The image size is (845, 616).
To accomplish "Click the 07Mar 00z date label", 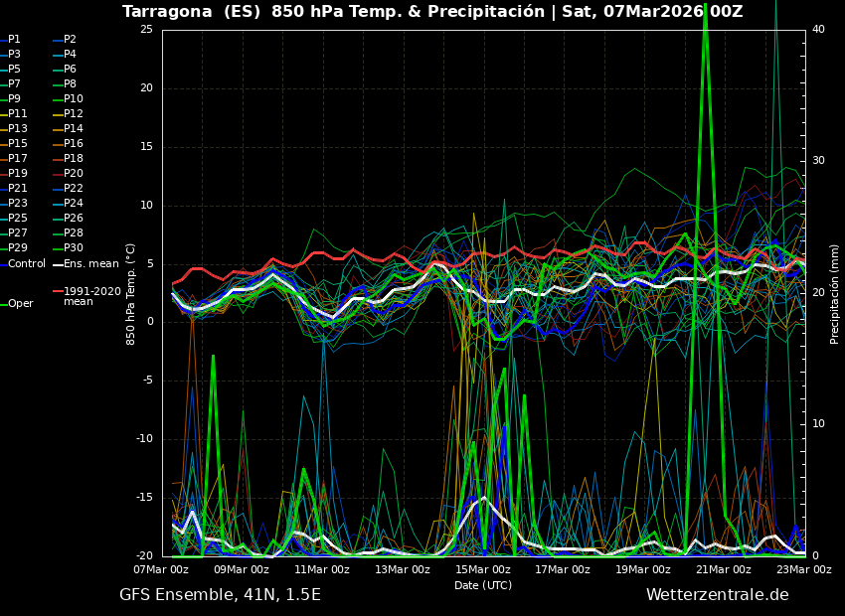I will pos(162,569).
